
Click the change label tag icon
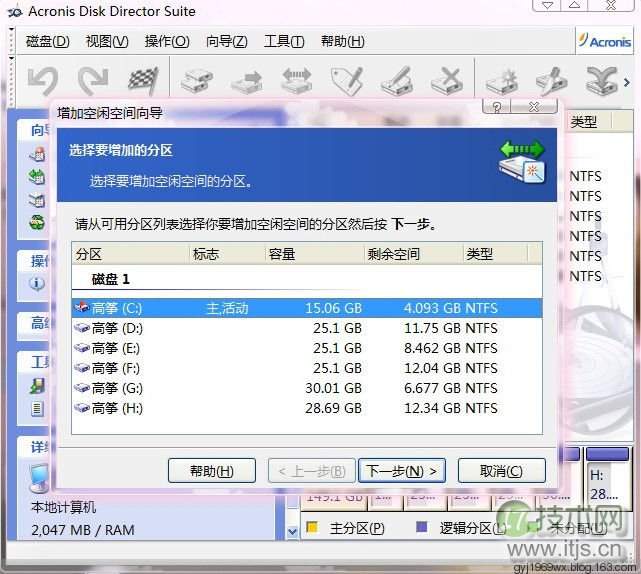pos(347,80)
